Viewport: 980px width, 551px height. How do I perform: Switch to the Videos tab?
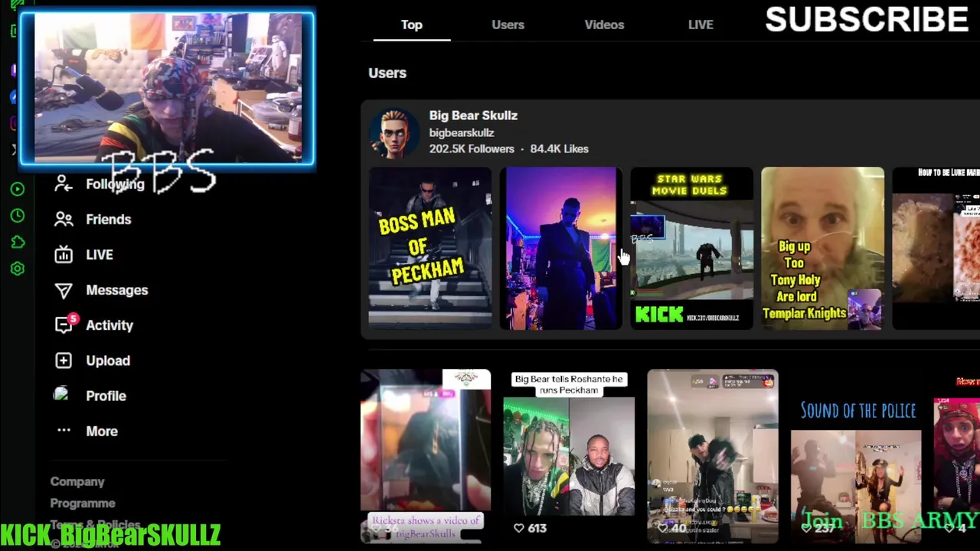[x=604, y=24]
